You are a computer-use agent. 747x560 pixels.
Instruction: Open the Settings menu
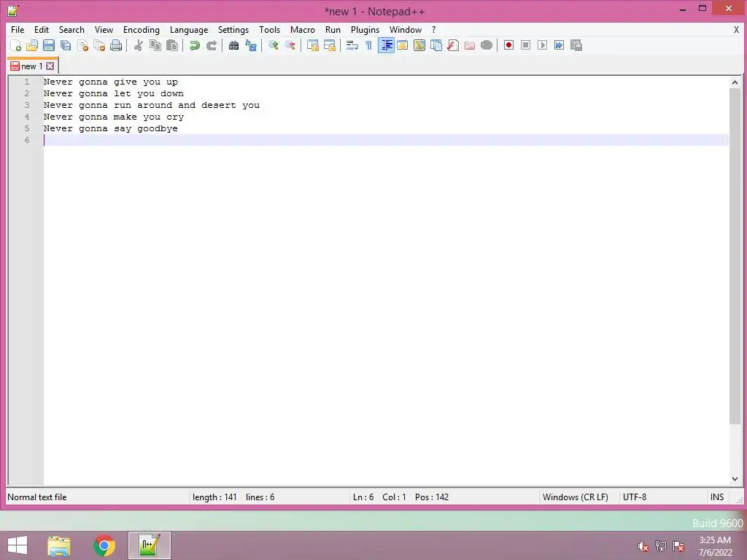[x=233, y=29]
